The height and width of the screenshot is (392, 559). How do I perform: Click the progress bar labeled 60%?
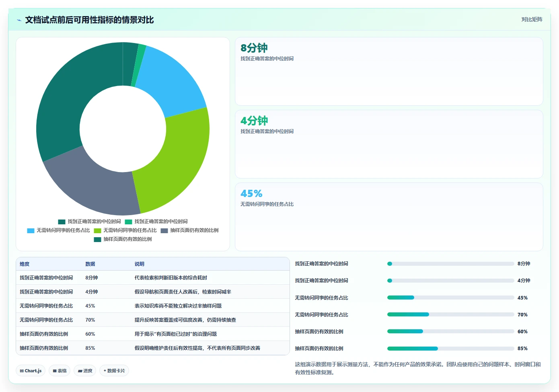point(450,331)
